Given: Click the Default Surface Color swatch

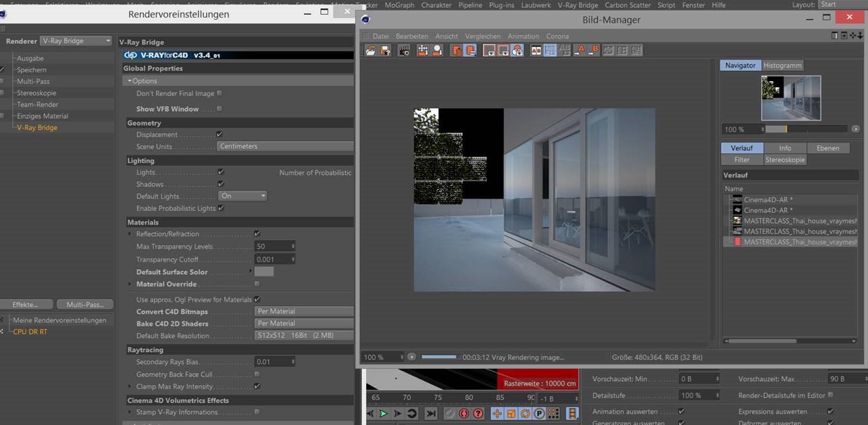Looking at the screenshot, I should point(264,272).
